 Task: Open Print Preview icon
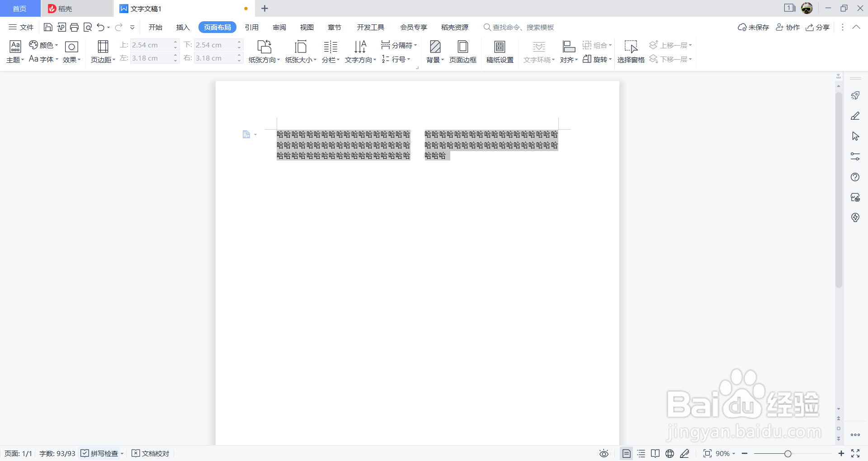(x=88, y=27)
